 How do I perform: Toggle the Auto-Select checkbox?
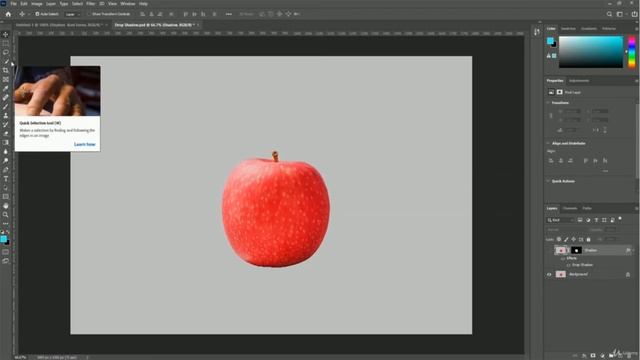pyautogui.click(x=37, y=14)
